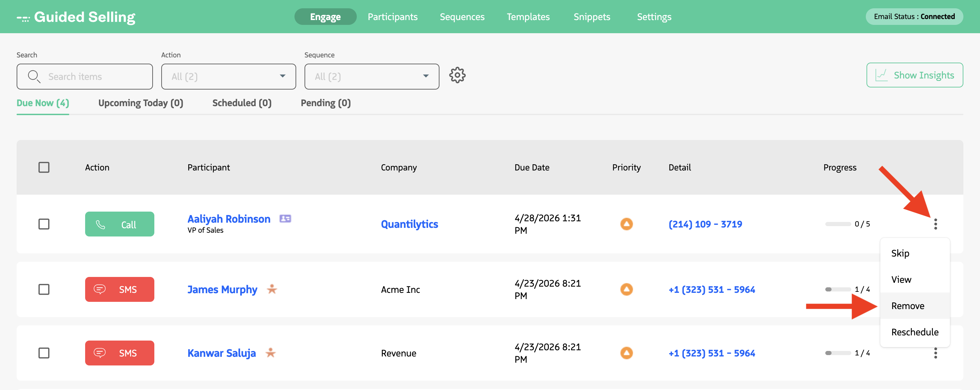Click the Guided Selling logo icon
The width and height of the screenshot is (980, 390).
tap(24, 17)
